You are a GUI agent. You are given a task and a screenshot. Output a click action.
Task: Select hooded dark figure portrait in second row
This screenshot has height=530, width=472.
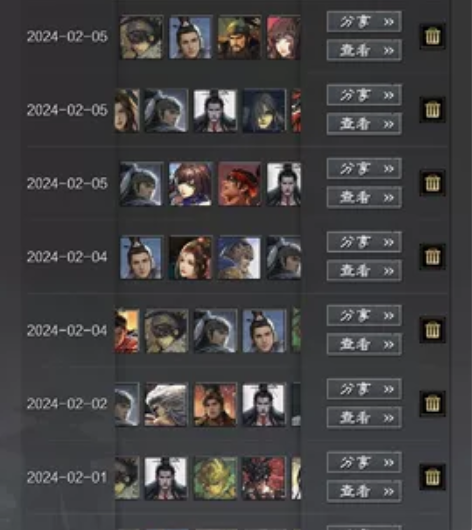click(264, 111)
